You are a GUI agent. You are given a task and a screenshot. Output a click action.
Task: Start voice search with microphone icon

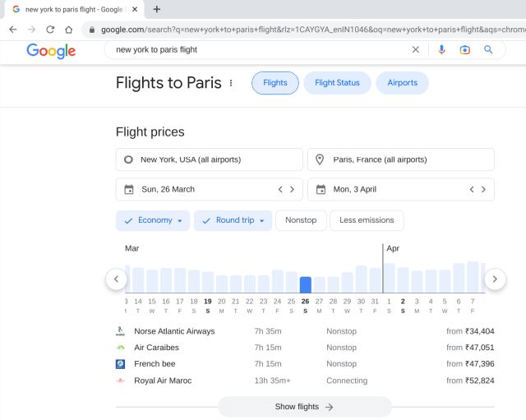click(x=442, y=49)
